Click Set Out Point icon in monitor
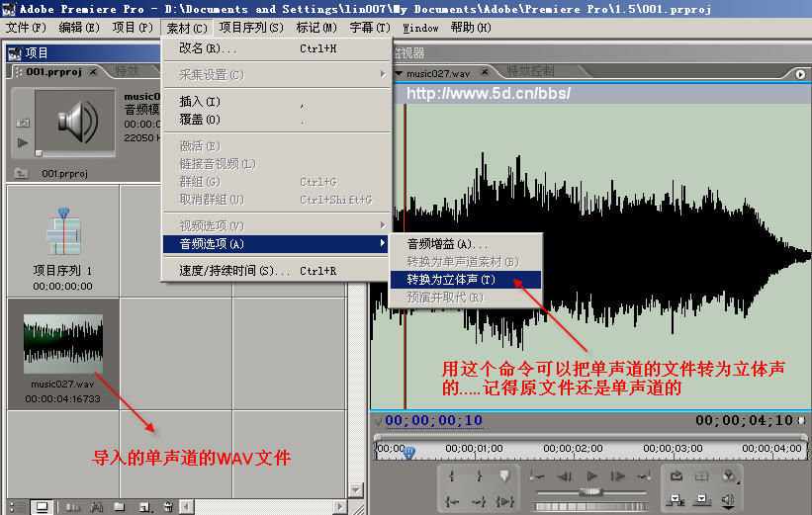812x515 pixels. (479, 475)
